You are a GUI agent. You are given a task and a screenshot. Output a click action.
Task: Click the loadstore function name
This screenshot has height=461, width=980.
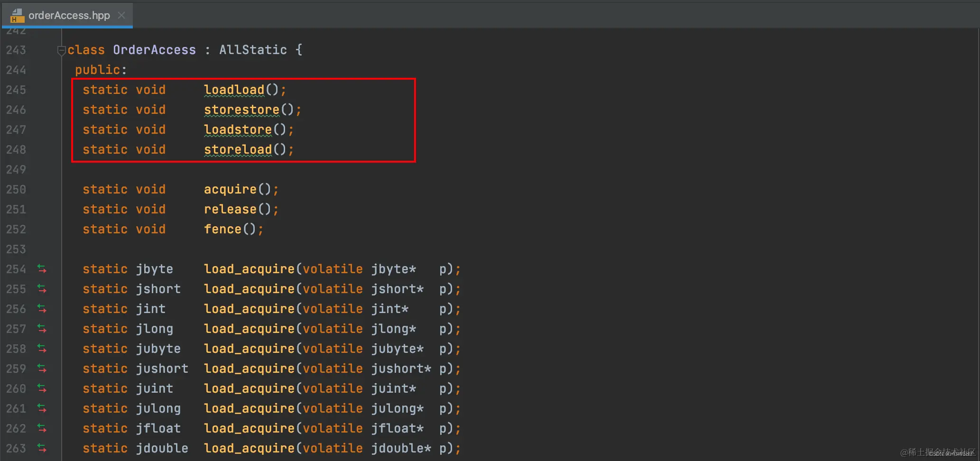tap(238, 129)
